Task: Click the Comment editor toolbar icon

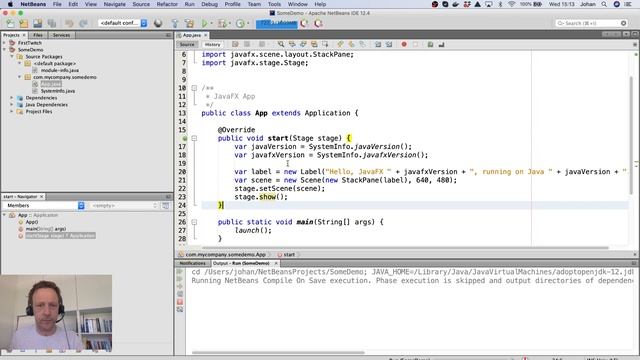Action: [430, 44]
